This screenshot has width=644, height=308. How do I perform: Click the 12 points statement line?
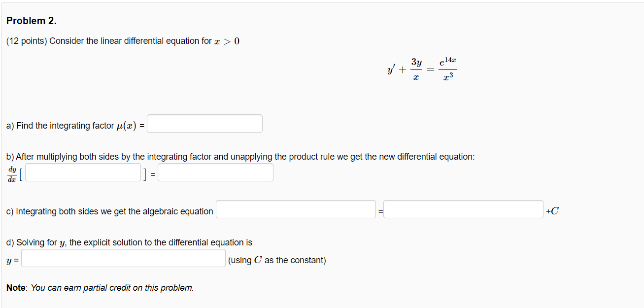point(122,40)
